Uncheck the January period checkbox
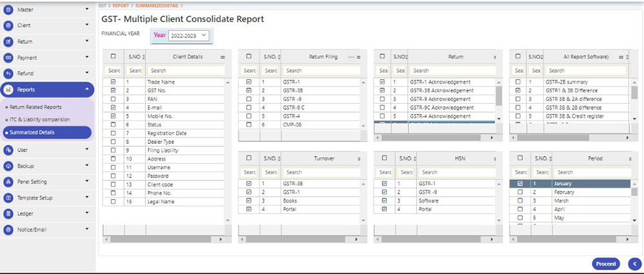Viewport: 644px width, 274px height. tap(520, 184)
